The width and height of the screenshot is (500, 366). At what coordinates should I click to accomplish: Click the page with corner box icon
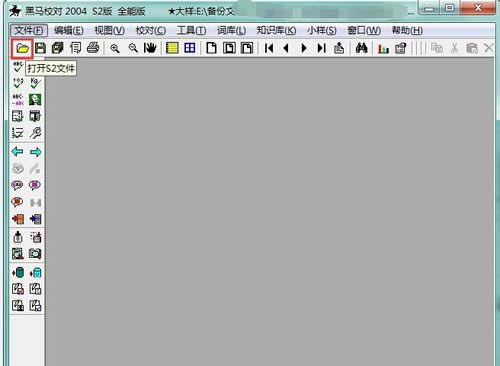[247, 48]
